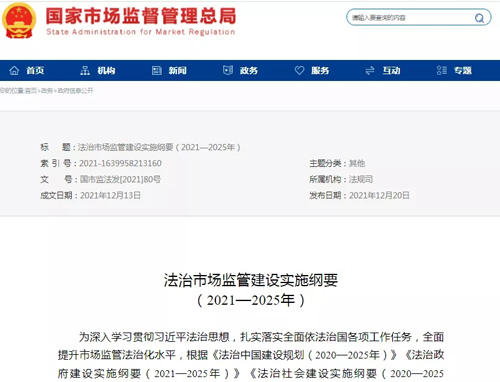The image size is (500, 382).
Task: Go to the 互动 navigation item
Action: (x=391, y=70)
